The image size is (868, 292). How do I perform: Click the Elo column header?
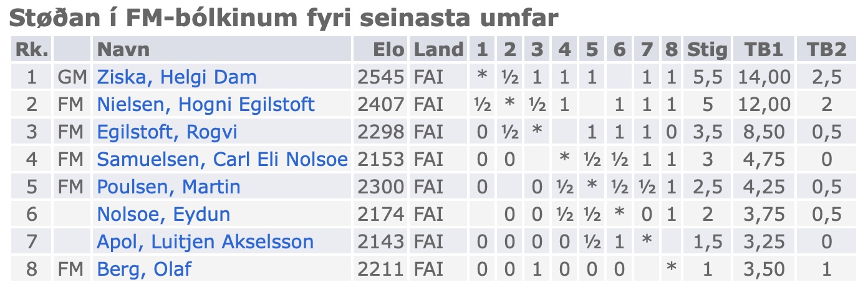[x=389, y=50]
